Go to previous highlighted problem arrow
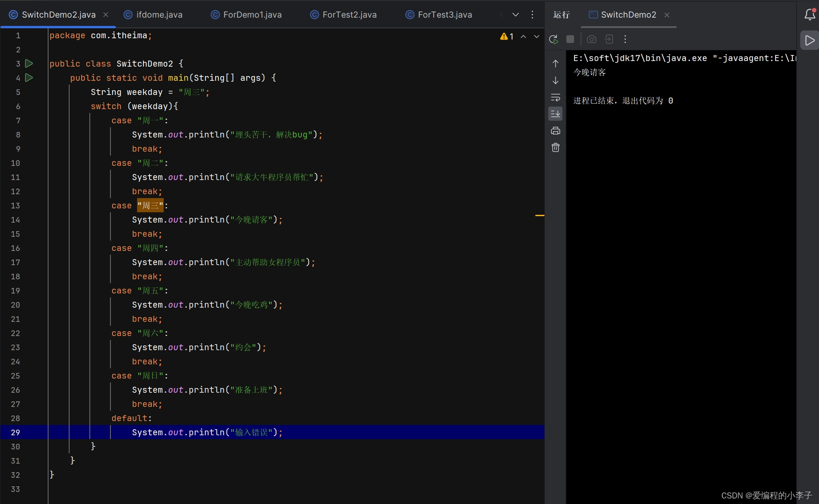Viewport: 819px width, 504px height. [x=523, y=37]
